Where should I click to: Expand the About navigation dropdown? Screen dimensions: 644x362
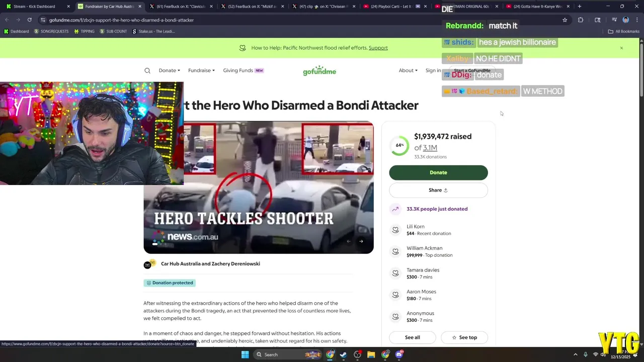pos(408,70)
